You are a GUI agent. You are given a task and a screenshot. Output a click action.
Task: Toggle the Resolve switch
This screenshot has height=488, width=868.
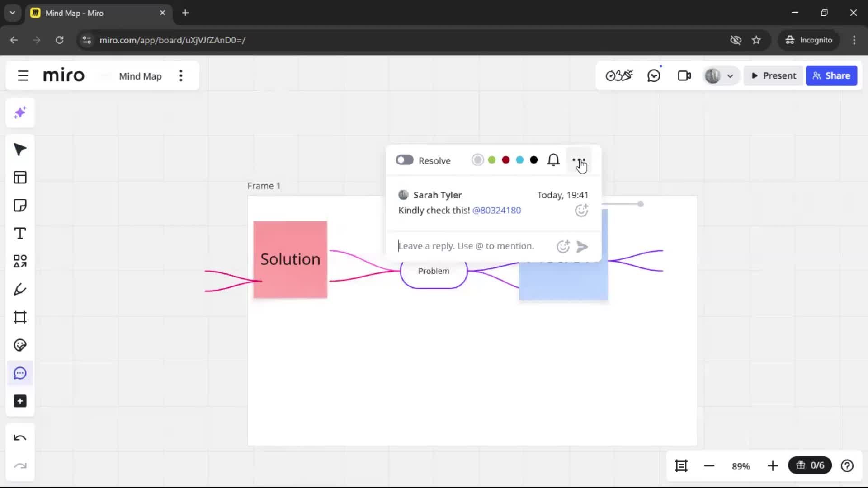point(405,160)
